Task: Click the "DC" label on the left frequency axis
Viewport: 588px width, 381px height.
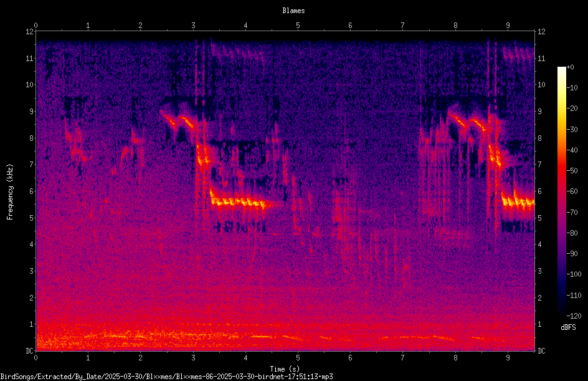Action: click(x=29, y=351)
